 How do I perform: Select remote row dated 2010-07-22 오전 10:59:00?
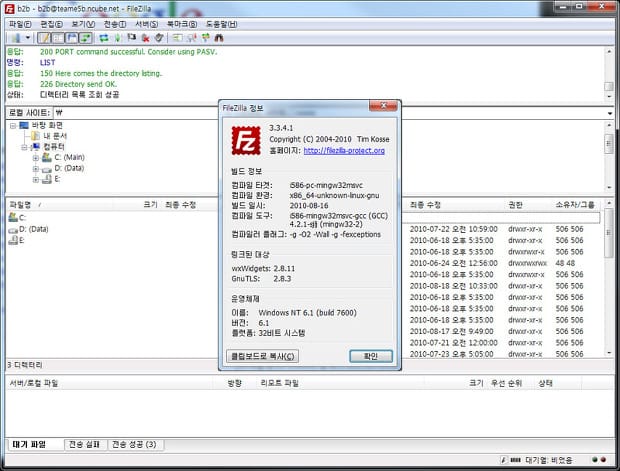[502, 229]
